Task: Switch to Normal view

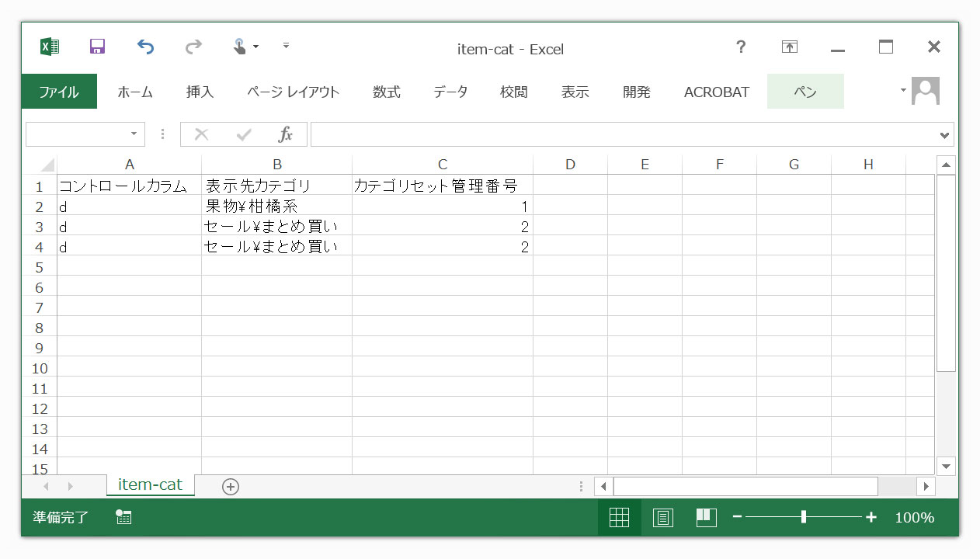Action: point(619,517)
